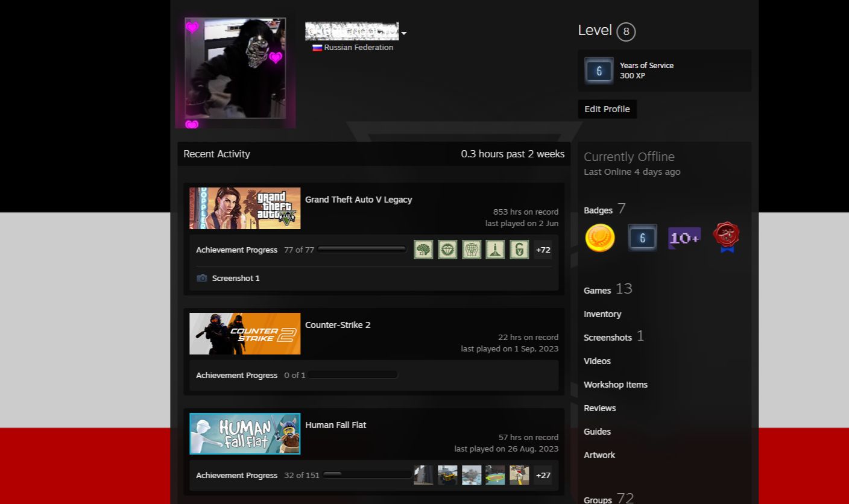Click the tower achievement icon in GTA V
This screenshot has width=849, height=504.
coord(495,250)
